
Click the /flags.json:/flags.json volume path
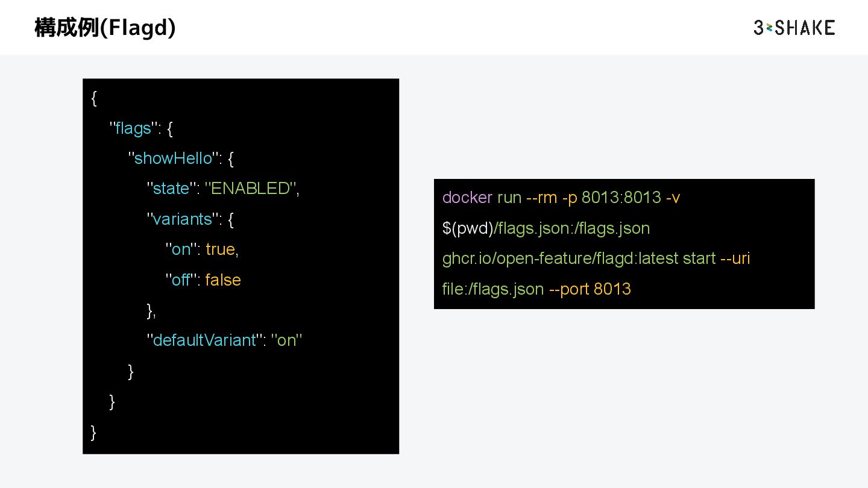click(x=571, y=228)
